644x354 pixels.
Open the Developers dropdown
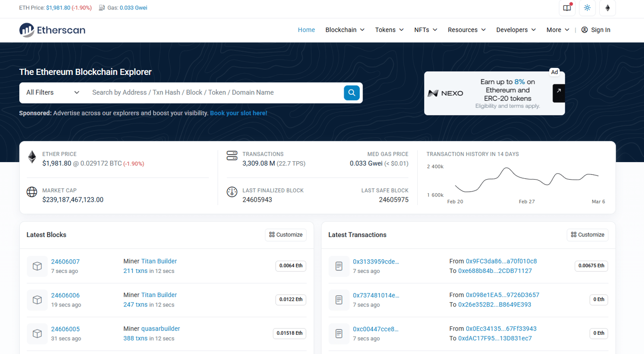[515, 30]
